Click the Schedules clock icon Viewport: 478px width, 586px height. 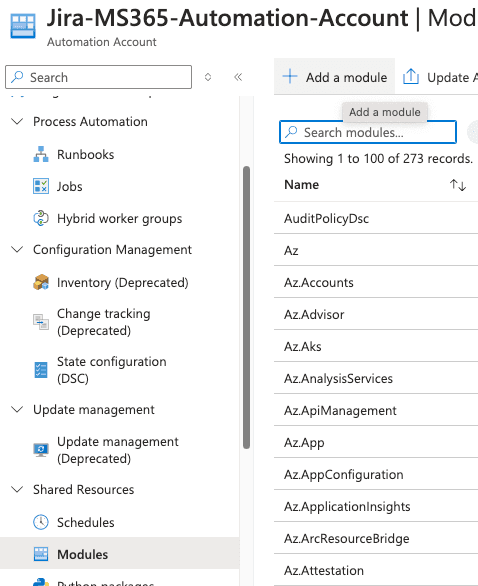41,522
